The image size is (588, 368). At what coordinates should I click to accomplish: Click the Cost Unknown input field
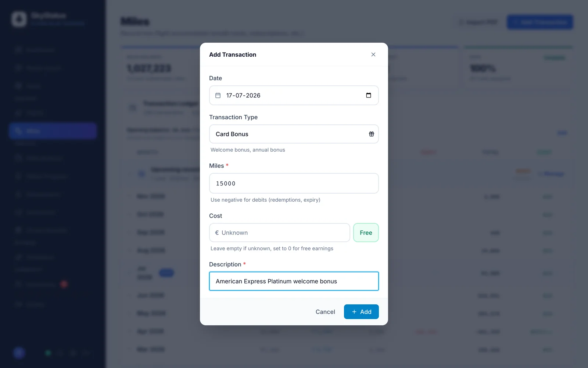click(280, 233)
